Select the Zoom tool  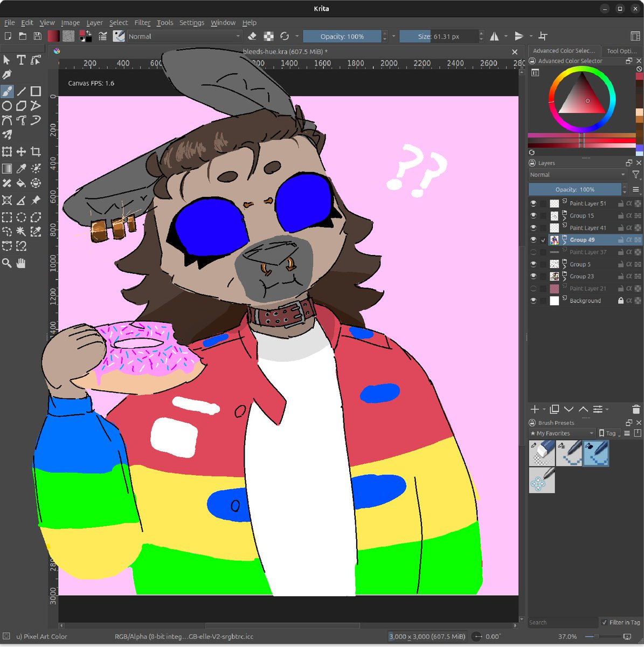click(x=7, y=263)
